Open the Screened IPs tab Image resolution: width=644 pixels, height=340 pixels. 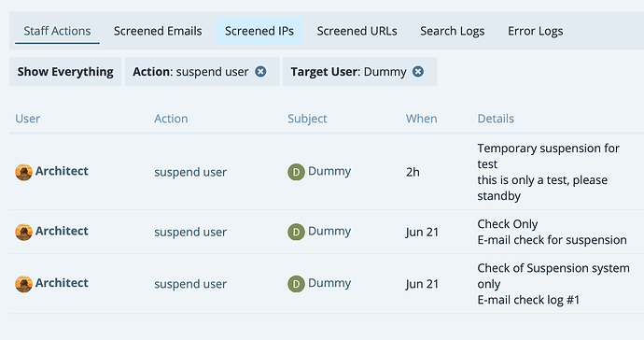[259, 31]
